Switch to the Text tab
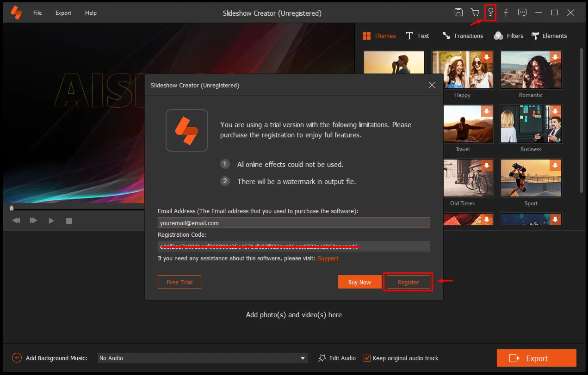The height and width of the screenshot is (375, 588). tap(417, 36)
